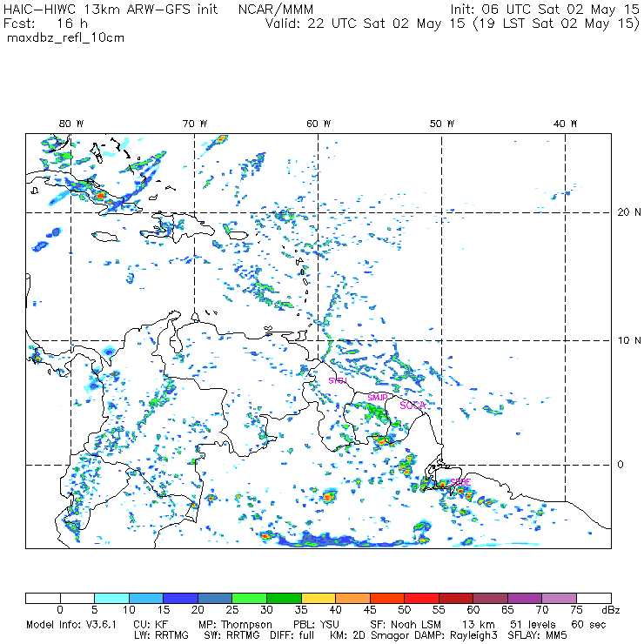The width and height of the screenshot is (644, 644).
Task: Select the maroon 60-65 dBz legend swatch
Action: [x=491, y=598]
